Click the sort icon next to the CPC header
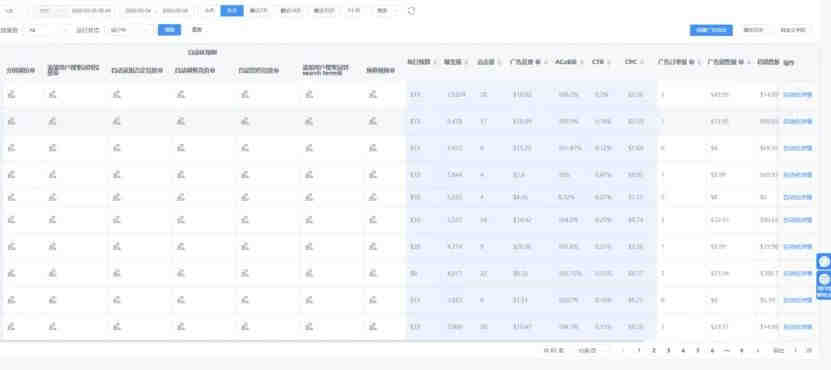 [642, 63]
